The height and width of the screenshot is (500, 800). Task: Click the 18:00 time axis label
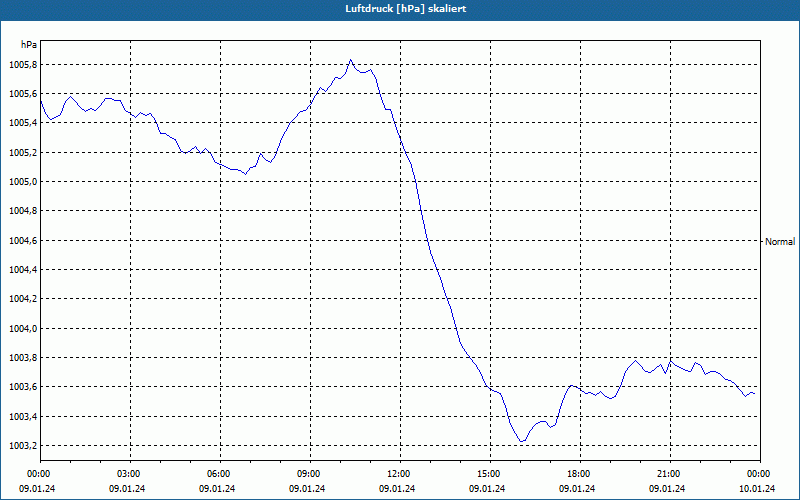coord(580,474)
